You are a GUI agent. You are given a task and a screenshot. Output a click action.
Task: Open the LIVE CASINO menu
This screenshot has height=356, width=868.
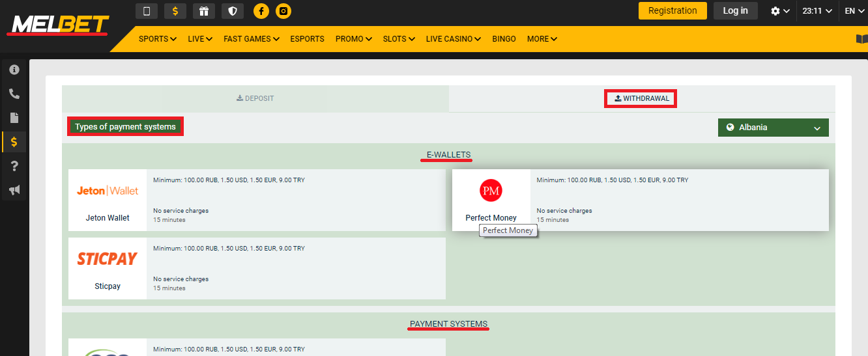[453, 39]
